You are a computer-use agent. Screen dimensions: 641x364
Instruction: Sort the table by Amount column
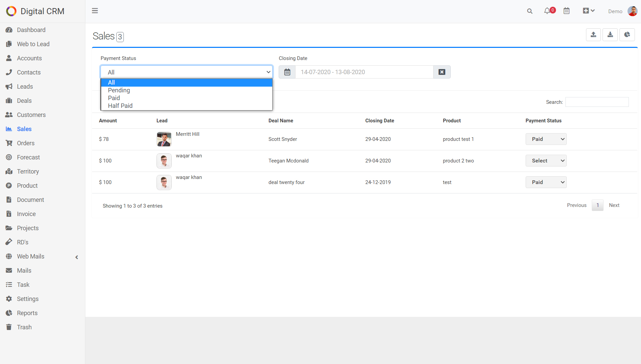pyautogui.click(x=108, y=121)
